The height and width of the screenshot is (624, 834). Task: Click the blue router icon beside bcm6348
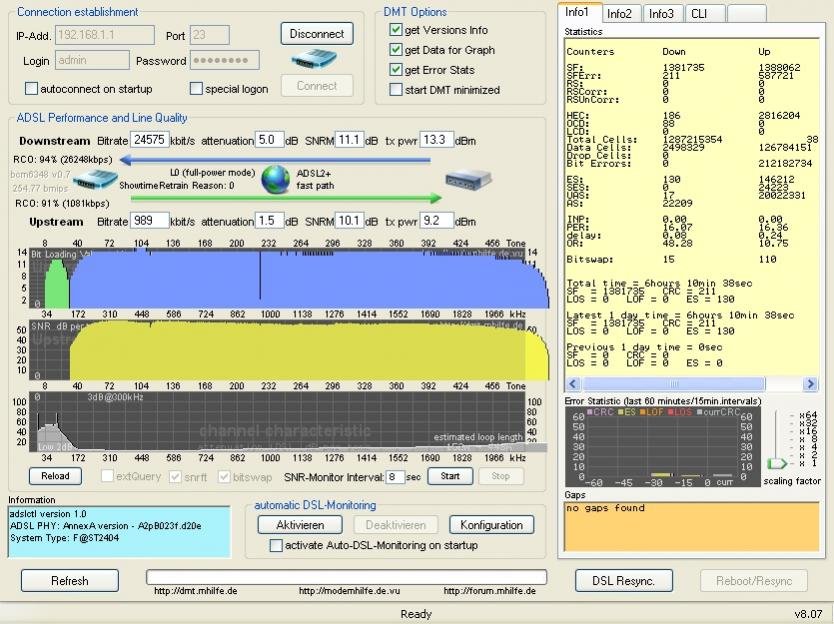click(x=95, y=181)
